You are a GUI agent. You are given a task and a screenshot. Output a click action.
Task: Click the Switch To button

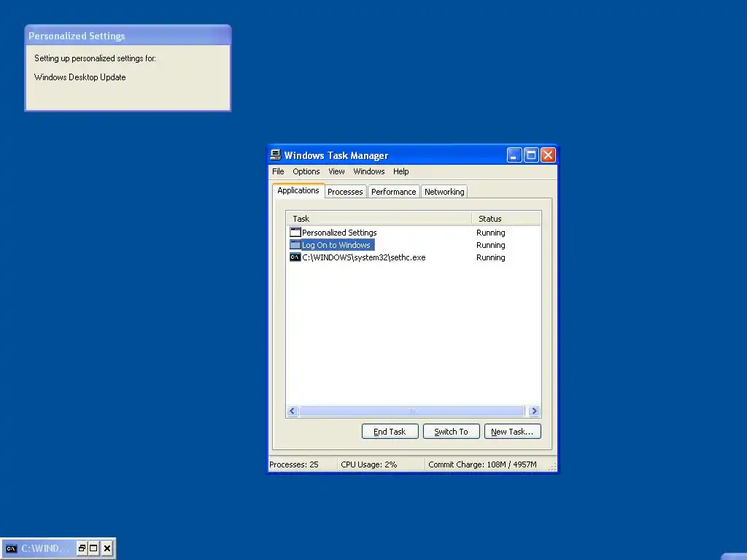451,432
